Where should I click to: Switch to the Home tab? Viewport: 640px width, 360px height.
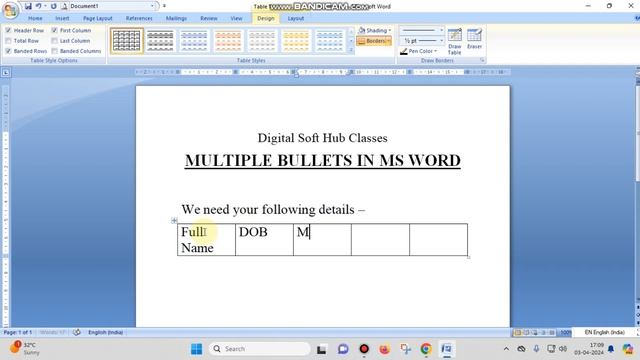35,18
